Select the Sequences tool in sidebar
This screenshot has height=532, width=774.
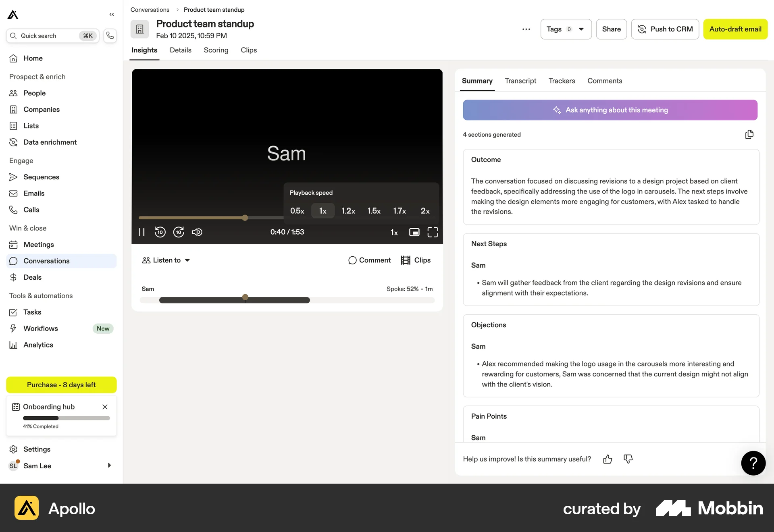(x=42, y=177)
